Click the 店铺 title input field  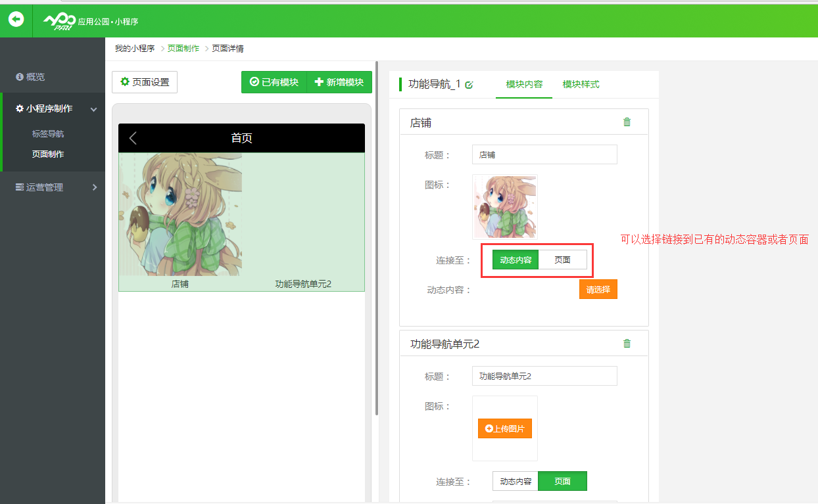coord(544,155)
